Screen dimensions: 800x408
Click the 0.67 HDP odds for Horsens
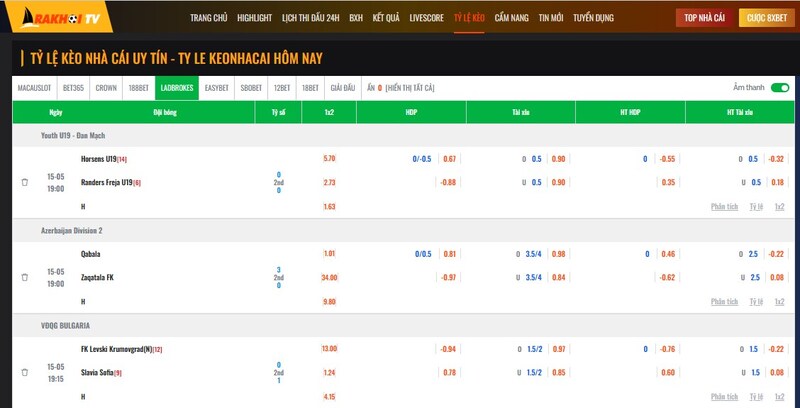449,159
